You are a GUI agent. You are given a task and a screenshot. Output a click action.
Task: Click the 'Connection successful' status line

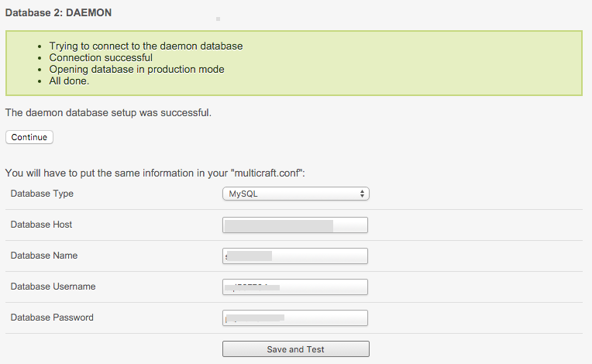pos(101,58)
